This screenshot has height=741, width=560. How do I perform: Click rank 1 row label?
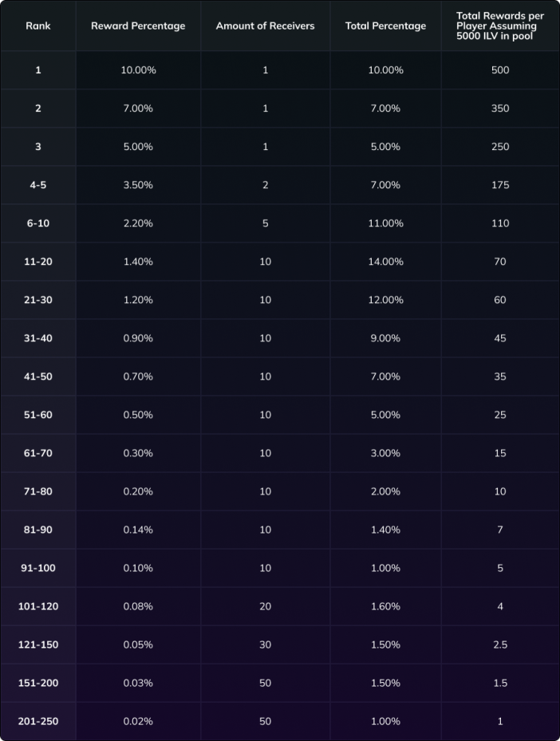click(38, 70)
